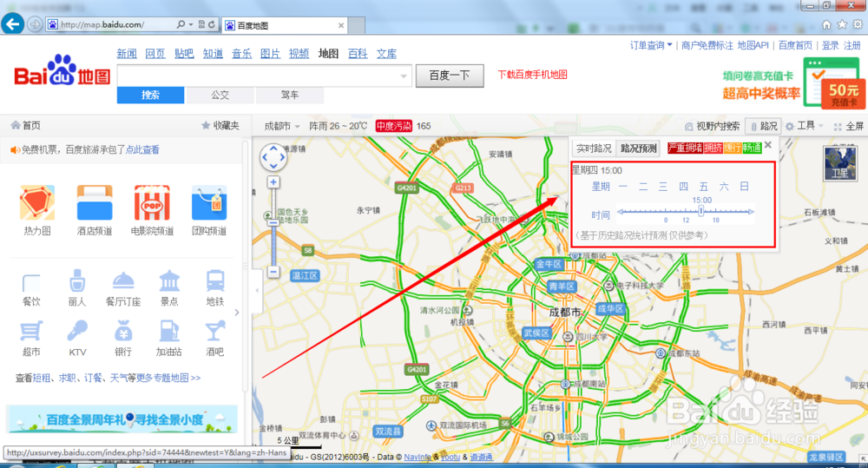This screenshot has height=468, width=868.
Task: Select Saturday 六 in weekday row
Action: [x=724, y=187]
